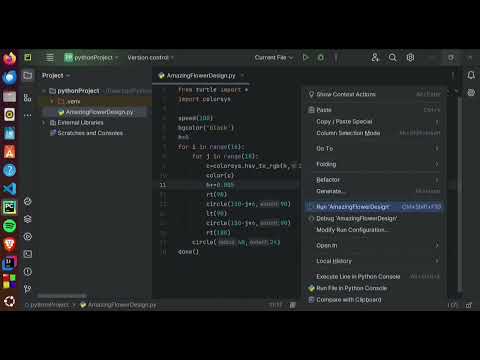Open the pythonProject dropdown in title bar
Image resolution: width=480 pixels, height=360 pixels.
pyautogui.click(x=91, y=58)
